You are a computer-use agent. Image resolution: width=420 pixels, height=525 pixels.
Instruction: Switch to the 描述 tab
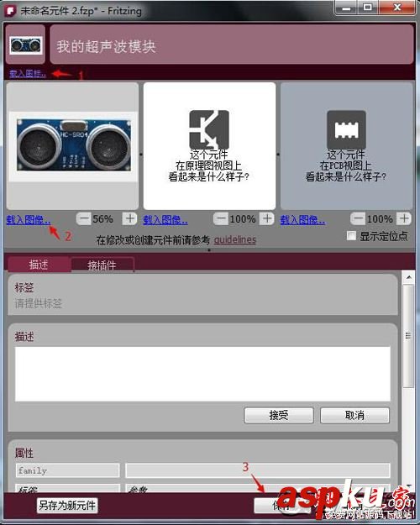pyautogui.click(x=39, y=265)
